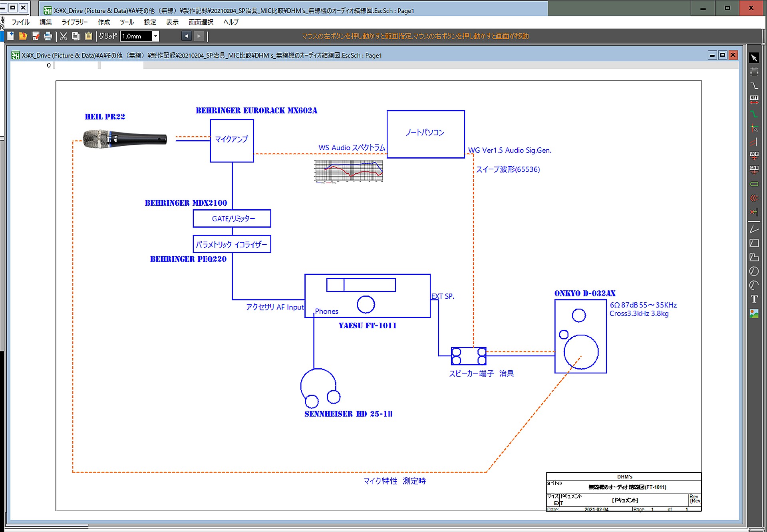767x532 pixels.
Task: Select the rectangle drawing tool
Action: point(754,243)
